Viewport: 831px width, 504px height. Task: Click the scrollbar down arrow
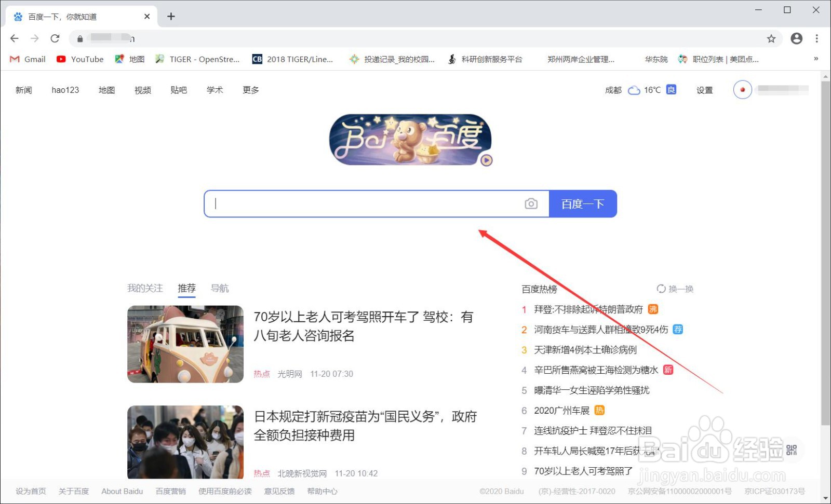pos(826,499)
